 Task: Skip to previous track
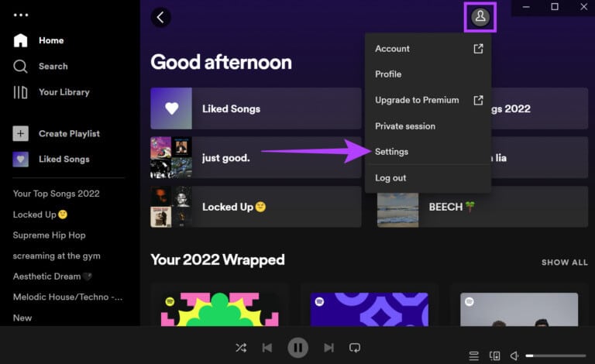(x=267, y=348)
